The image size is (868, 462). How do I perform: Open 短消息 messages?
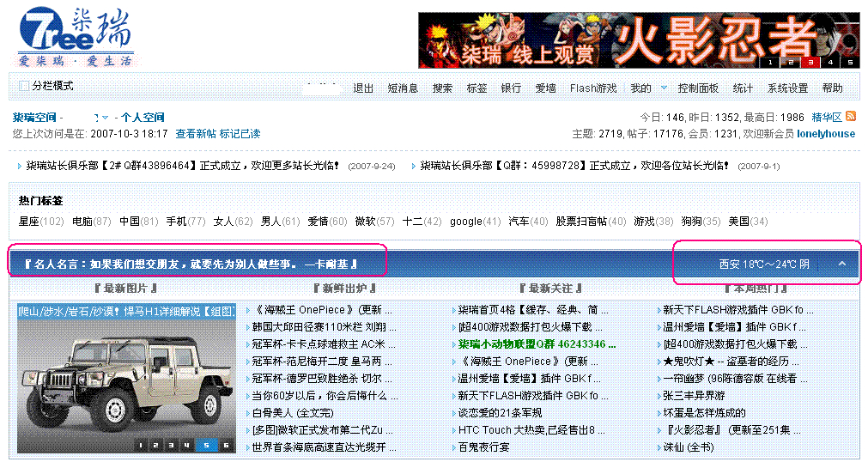coord(403,88)
